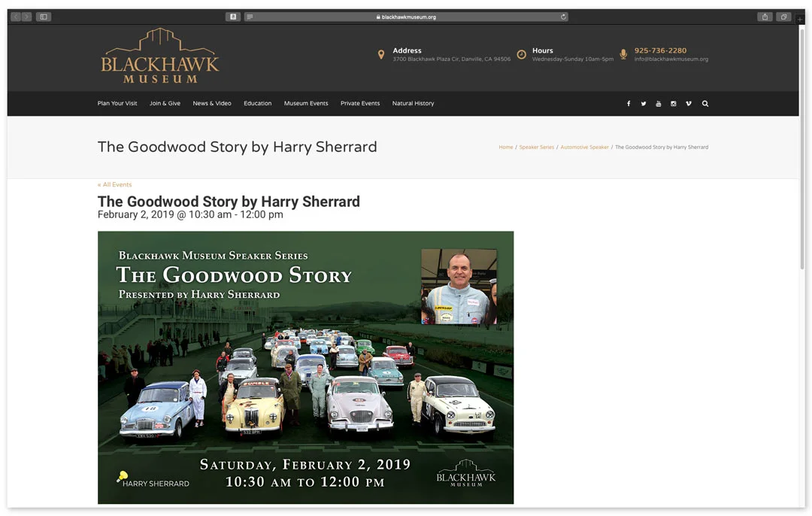
Task: Call phone number 925-736-2280 link
Action: [x=661, y=50]
